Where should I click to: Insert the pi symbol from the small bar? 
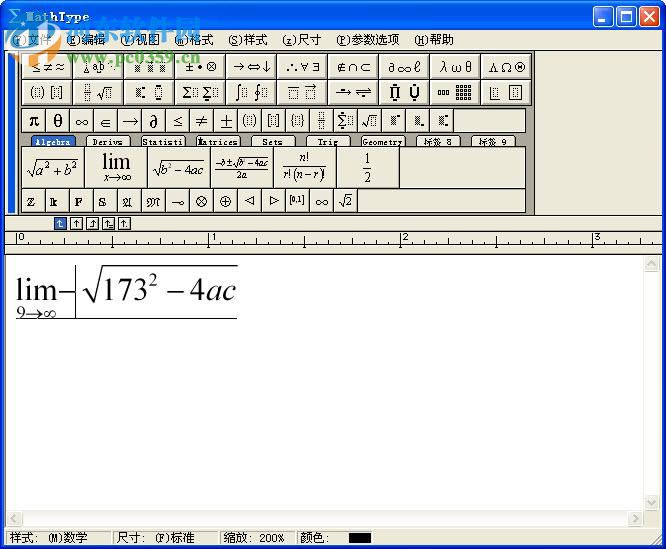(x=34, y=121)
